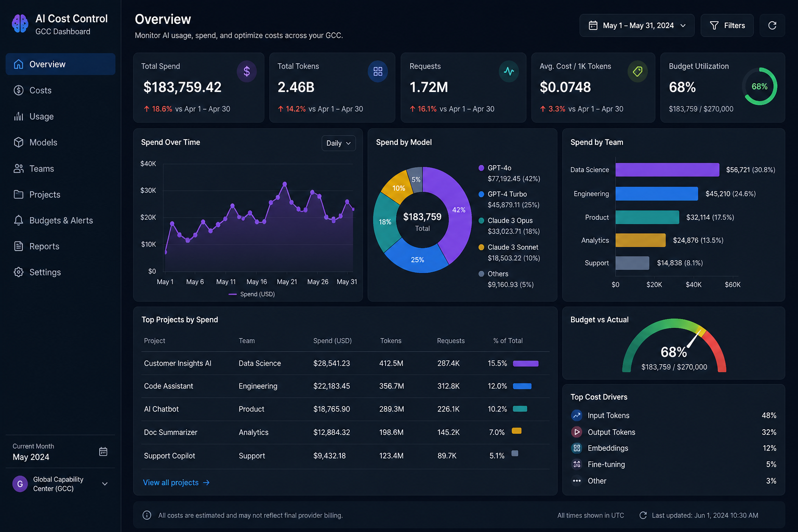Click the Teams people icon

coord(18,168)
